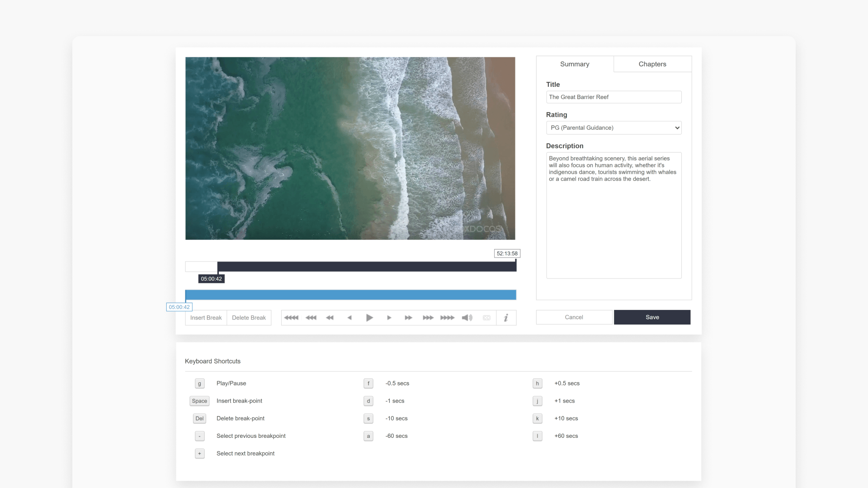Step backward one frame
Image resolution: width=868 pixels, height=488 pixels.
(350, 318)
